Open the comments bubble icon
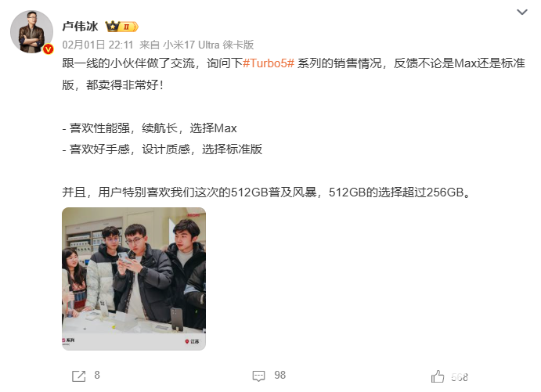 (x=259, y=376)
